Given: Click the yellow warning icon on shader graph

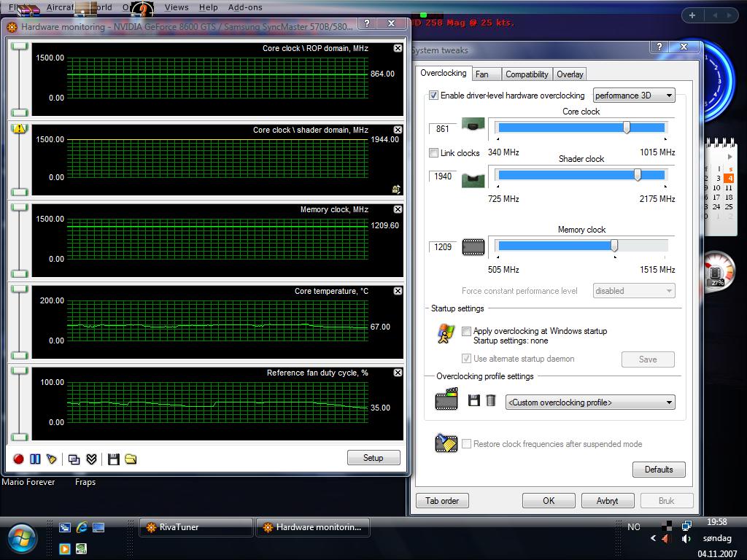Looking at the screenshot, I should pyautogui.click(x=19, y=128).
